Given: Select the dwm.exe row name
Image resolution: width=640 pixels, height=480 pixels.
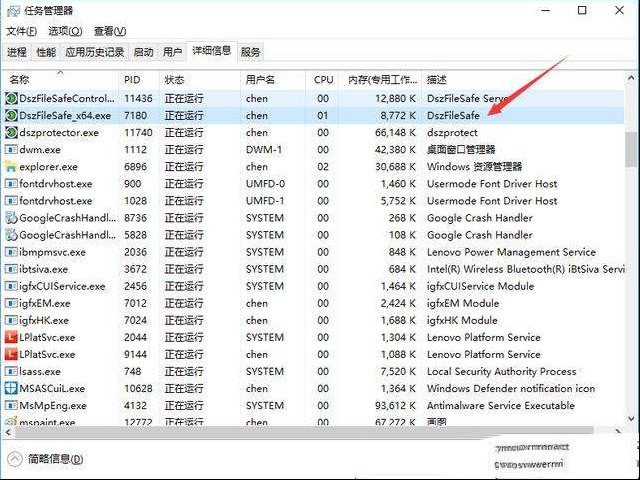Looking at the screenshot, I should (40, 150).
